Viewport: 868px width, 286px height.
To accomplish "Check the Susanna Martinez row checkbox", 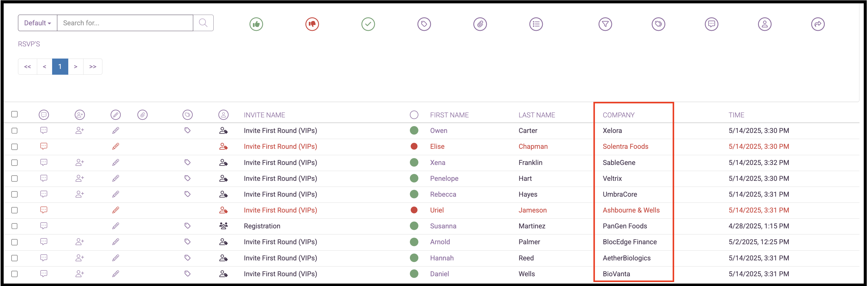I will pyautogui.click(x=15, y=226).
